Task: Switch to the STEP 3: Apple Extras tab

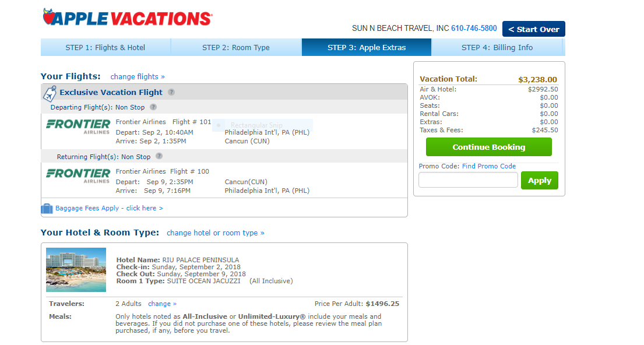Action: pos(366,47)
